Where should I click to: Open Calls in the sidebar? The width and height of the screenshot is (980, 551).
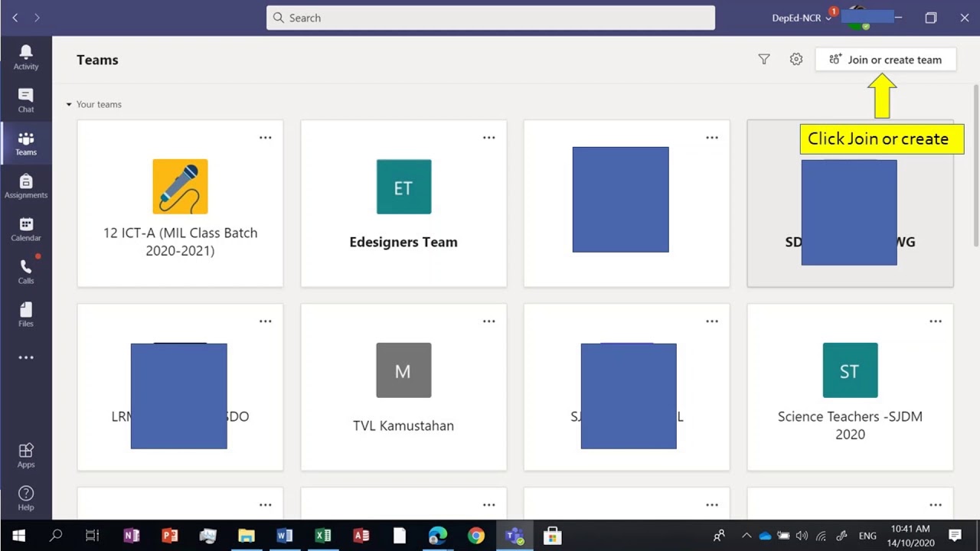26,272
